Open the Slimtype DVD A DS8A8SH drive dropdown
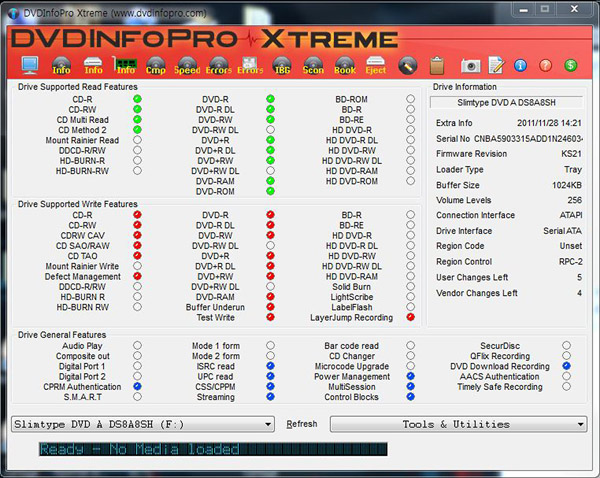This screenshot has height=478, width=600. pyautogui.click(x=143, y=424)
